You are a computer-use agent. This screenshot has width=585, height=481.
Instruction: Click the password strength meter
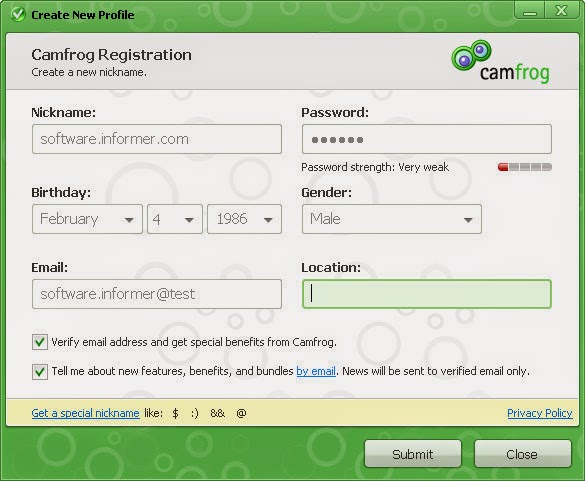tap(525, 167)
